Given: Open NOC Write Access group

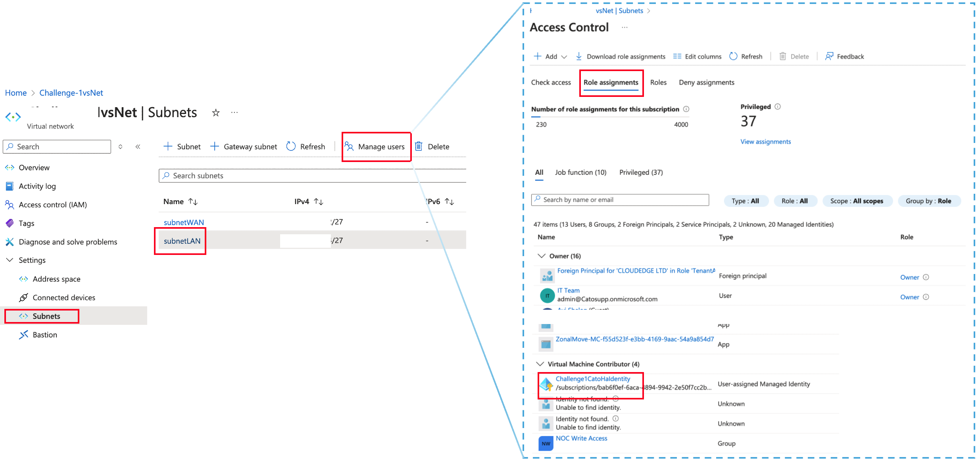Looking at the screenshot, I should click(582, 438).
